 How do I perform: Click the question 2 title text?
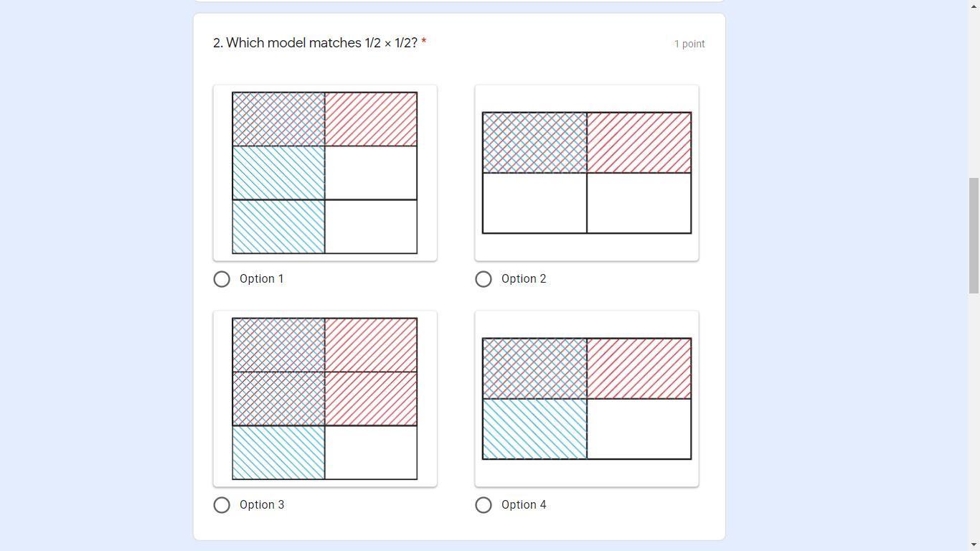[315, 43]
